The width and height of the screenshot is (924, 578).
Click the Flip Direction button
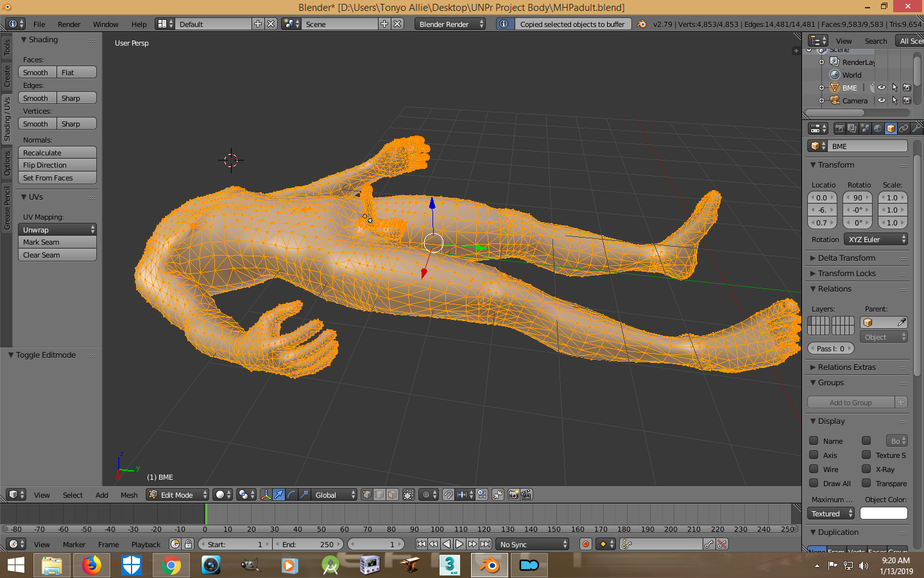pos(57,165)
